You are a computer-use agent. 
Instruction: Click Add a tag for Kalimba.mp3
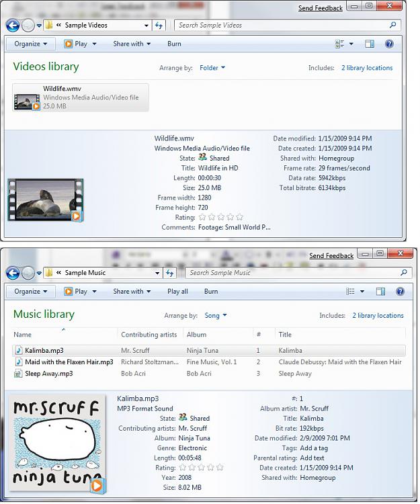(314, 448)
